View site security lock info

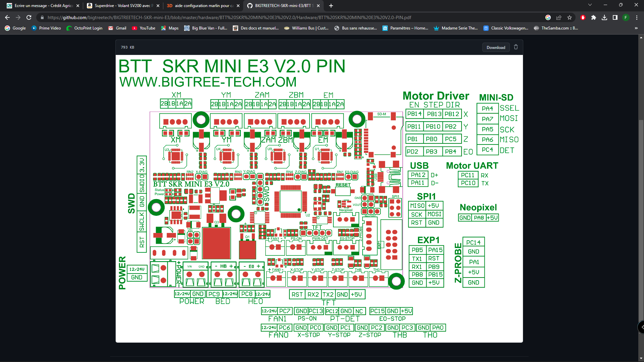42,17
